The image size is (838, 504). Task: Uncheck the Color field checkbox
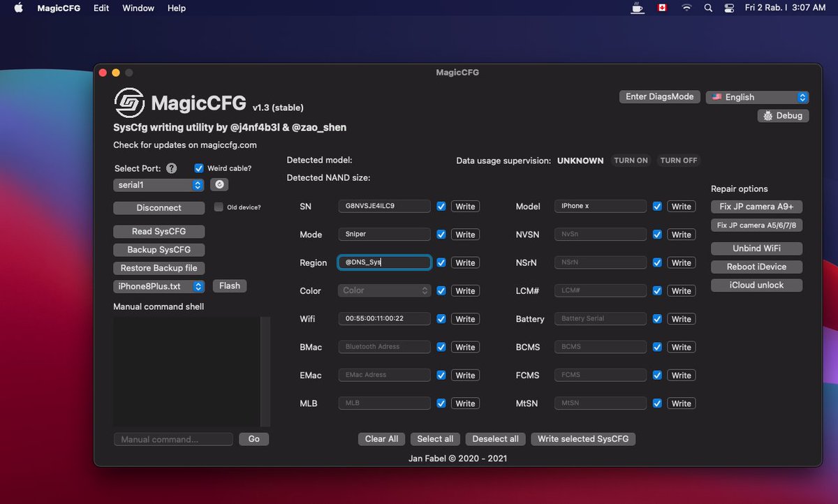coord(441,290)
